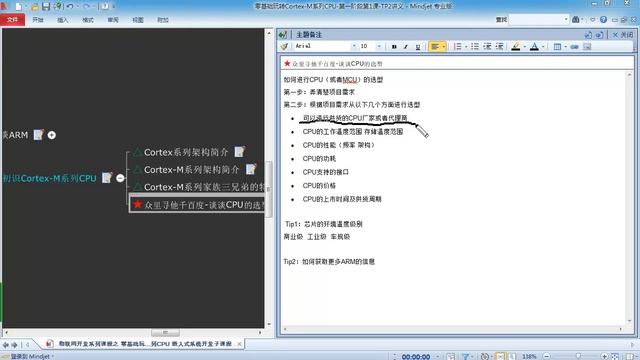Click the previous note arrow icon in notes header
This screenshot has height=360, width=640.
tap(588, 35)
